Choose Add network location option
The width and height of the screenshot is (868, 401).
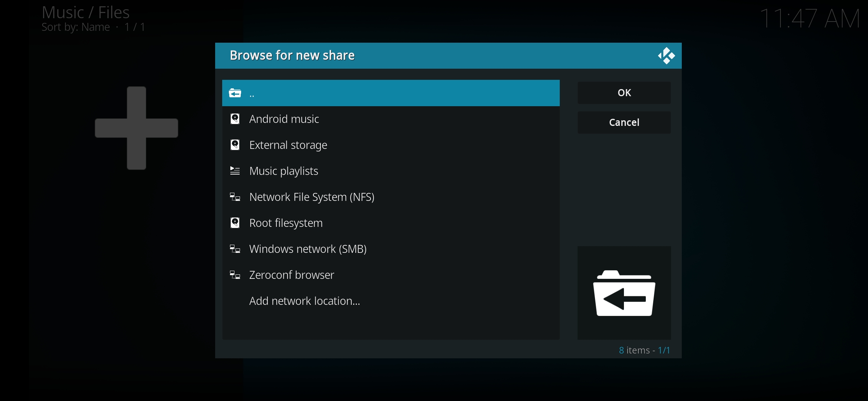point(305,301)
